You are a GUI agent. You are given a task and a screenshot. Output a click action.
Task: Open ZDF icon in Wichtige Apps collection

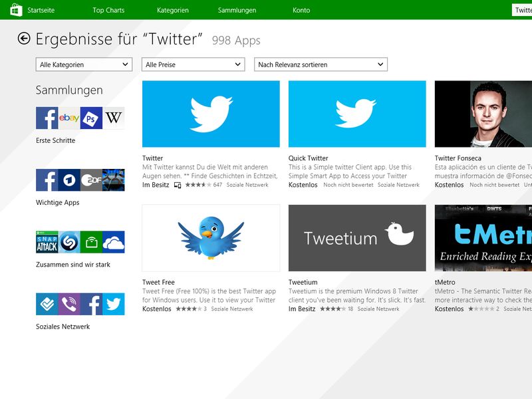pyautogui.click(x=91, y=180)
